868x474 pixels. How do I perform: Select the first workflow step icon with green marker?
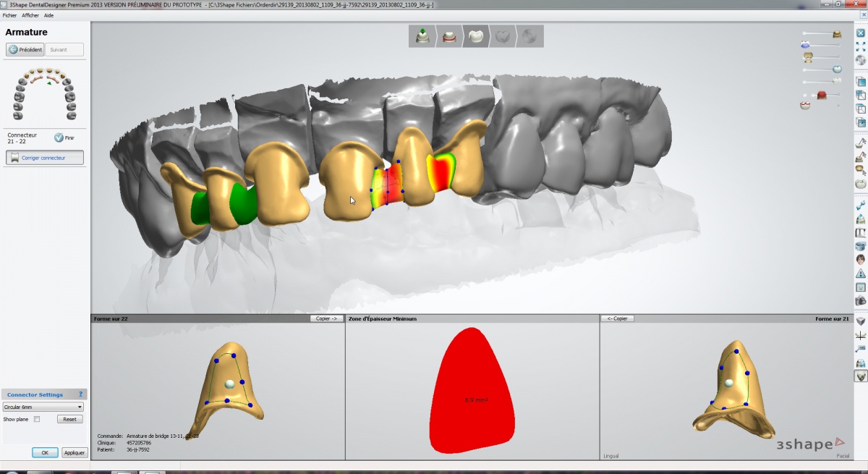point(422,36)
